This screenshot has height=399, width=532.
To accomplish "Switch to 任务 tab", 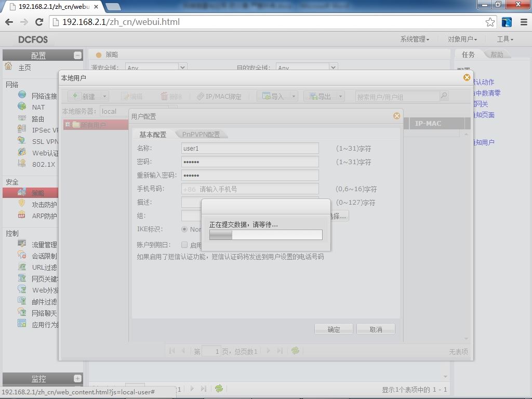I will (x=468, y=54).
